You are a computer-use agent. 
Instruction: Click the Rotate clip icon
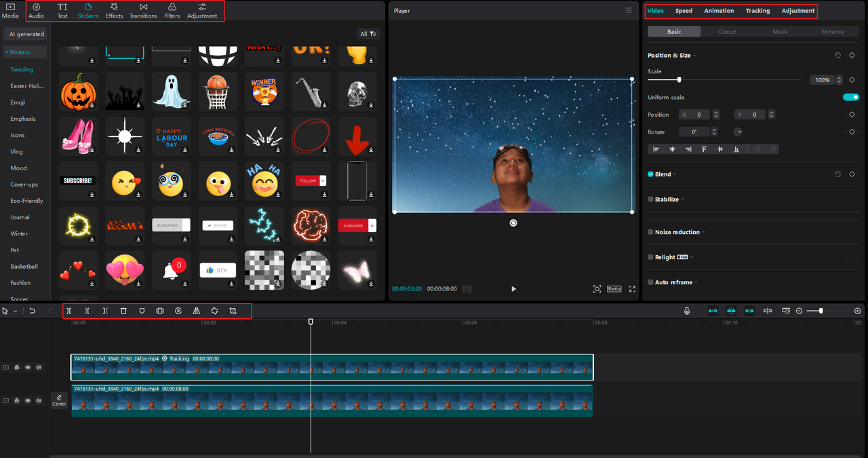214,311
